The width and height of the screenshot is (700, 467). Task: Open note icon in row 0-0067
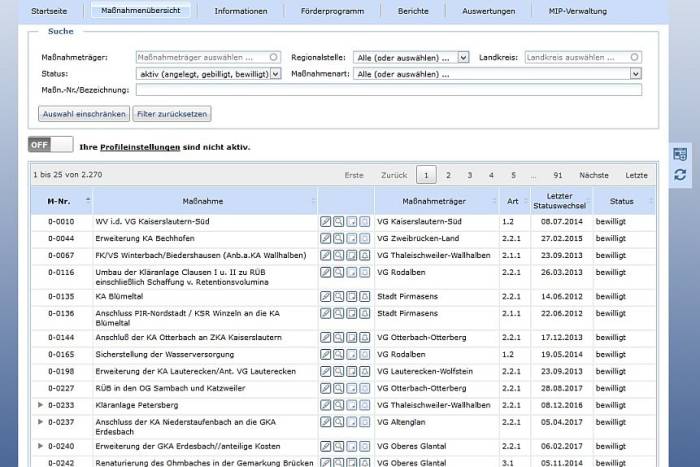(351, 255)
